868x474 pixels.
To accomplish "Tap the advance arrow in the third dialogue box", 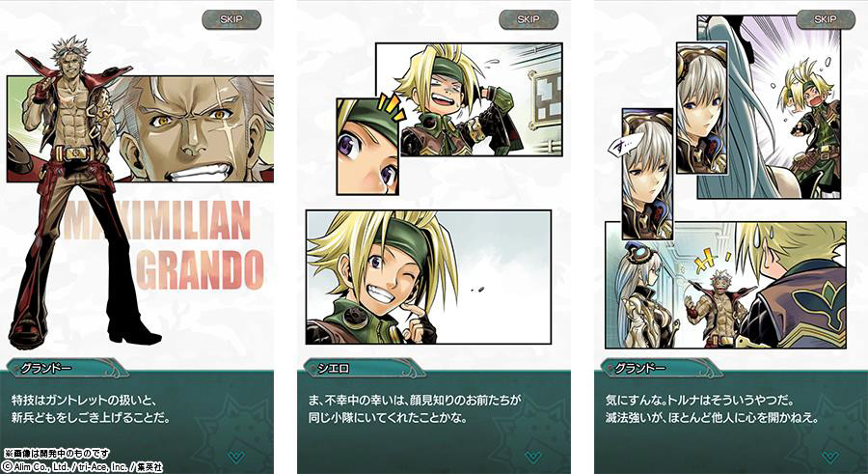I will pyautogui.click(x=829, y=457).
